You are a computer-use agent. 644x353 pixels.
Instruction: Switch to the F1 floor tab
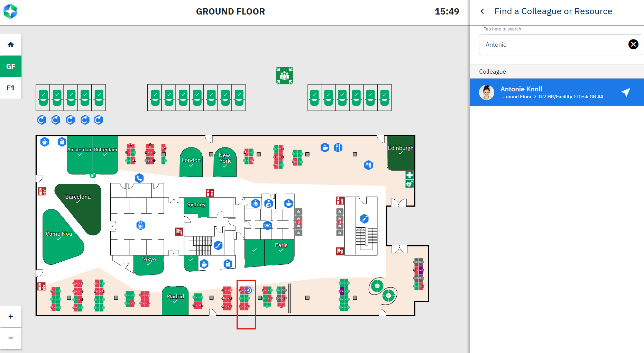[x=11, y=88]
